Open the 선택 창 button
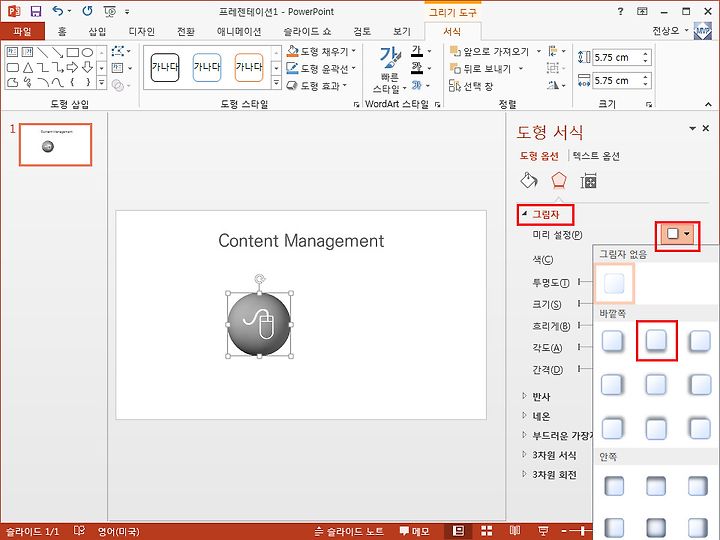Viewport: 720px width, 540px height. [x=471, y=86]
